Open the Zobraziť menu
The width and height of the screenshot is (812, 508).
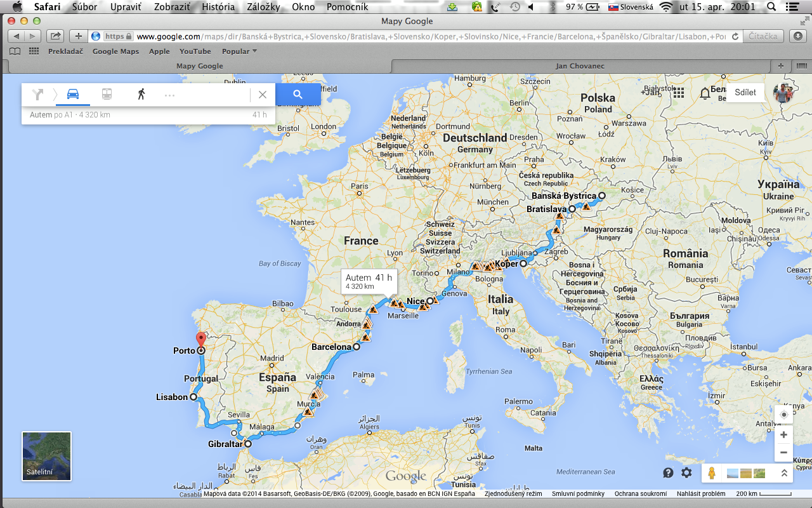point(172,7)
